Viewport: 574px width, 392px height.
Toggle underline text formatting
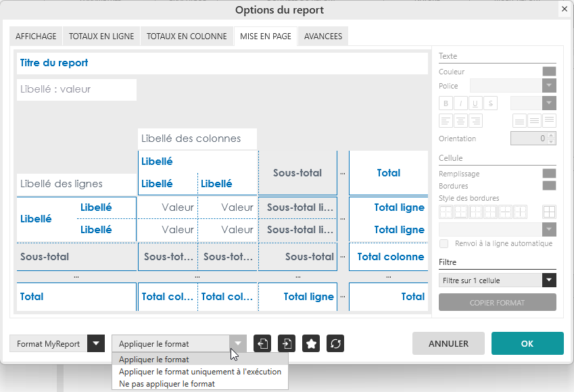[x=475, y=103]
